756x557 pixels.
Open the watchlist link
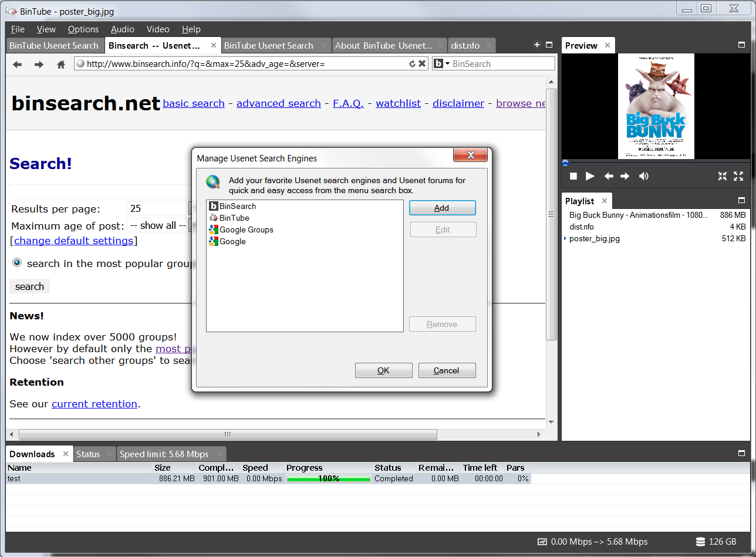[398, 103]
